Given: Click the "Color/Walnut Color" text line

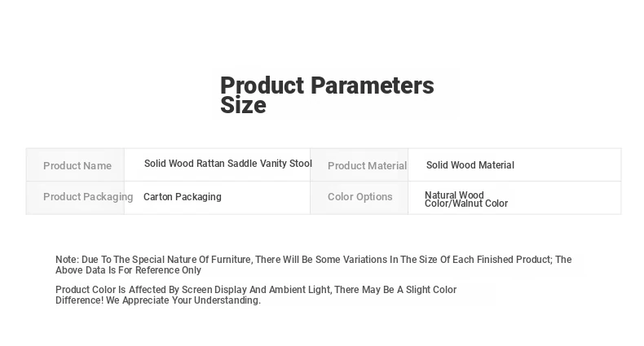Looking at the screenshot, I should [x=465, y=204].
